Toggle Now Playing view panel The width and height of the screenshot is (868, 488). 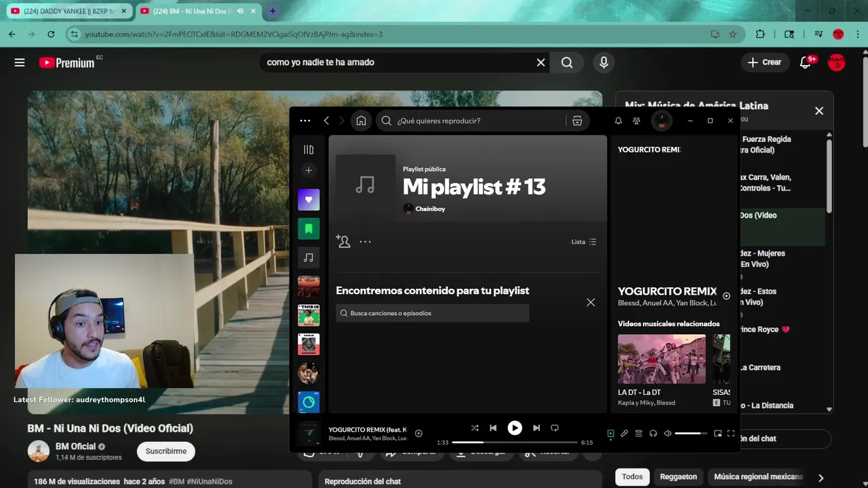coord(610,433)
